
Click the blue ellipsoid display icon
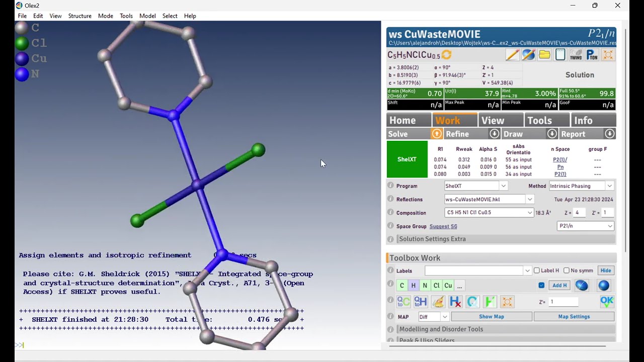(582, 286)
